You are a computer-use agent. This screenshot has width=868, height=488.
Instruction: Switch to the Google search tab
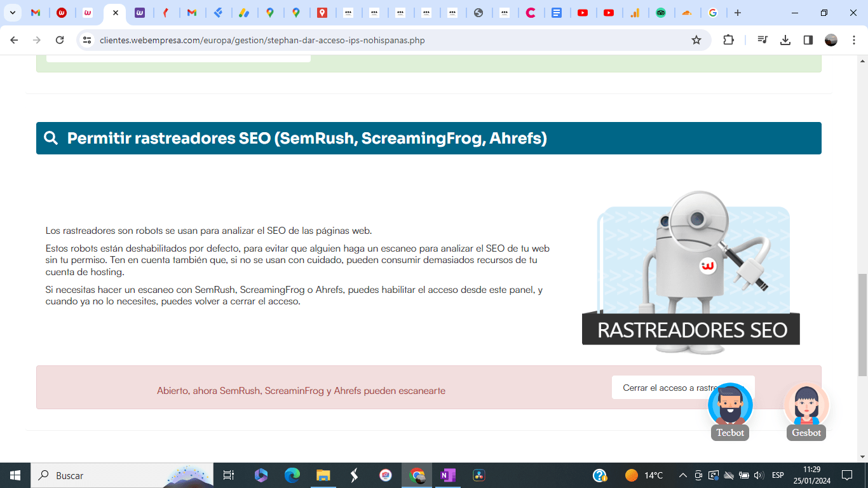[x=713, y=13]
